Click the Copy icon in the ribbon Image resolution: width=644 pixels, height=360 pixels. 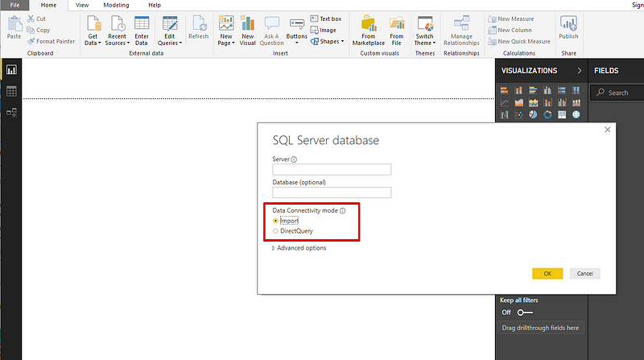(31, 30)
